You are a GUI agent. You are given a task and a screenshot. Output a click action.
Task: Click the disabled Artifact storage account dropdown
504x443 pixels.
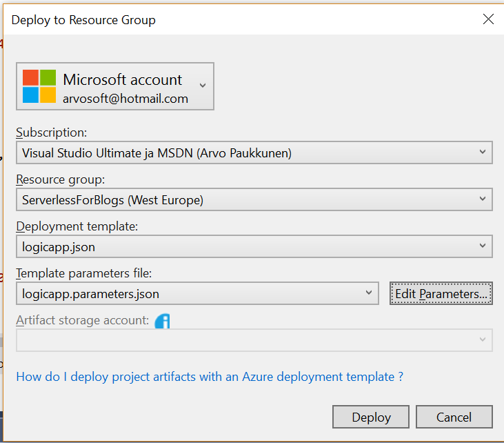[254, 339]
